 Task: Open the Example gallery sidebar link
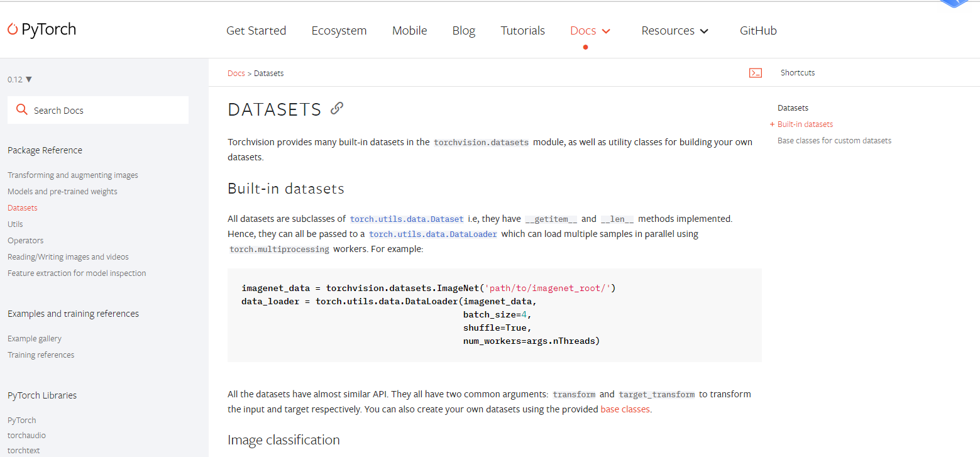35,339
